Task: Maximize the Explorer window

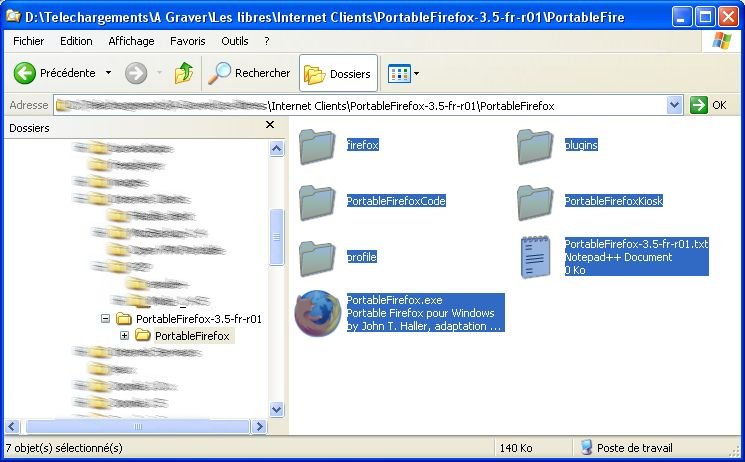Action: [705, 17]
